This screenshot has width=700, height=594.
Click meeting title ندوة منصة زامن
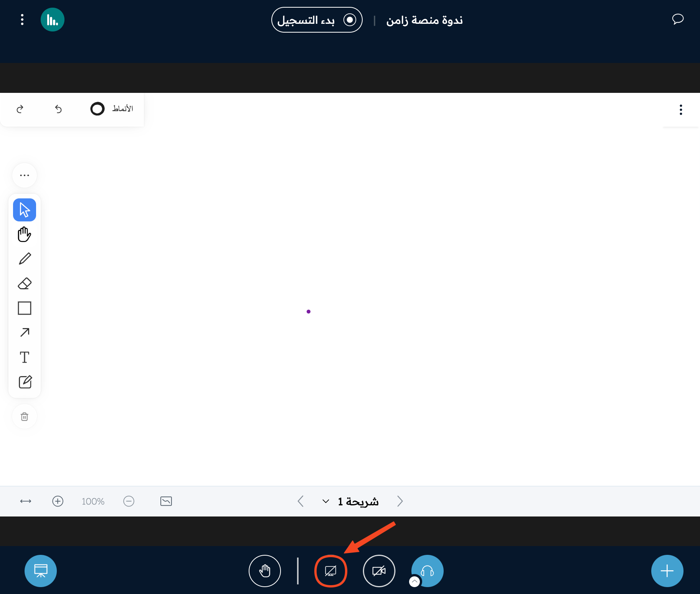(424, 20)
